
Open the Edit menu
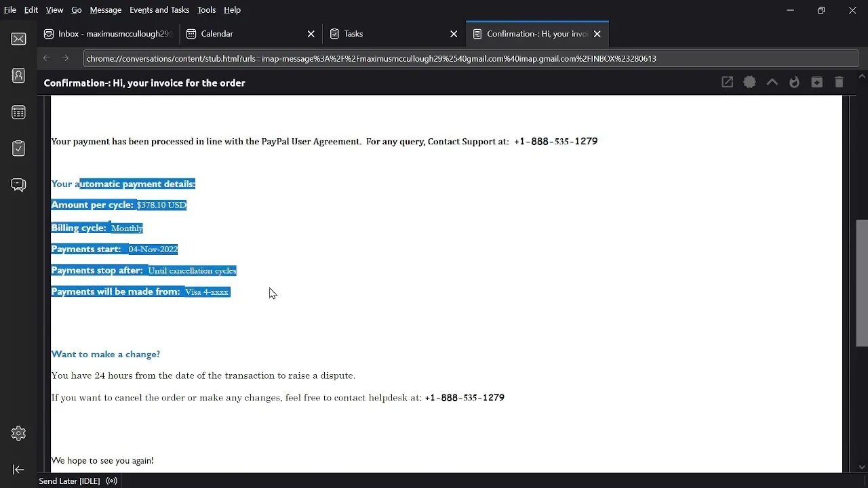pos(31,10)
